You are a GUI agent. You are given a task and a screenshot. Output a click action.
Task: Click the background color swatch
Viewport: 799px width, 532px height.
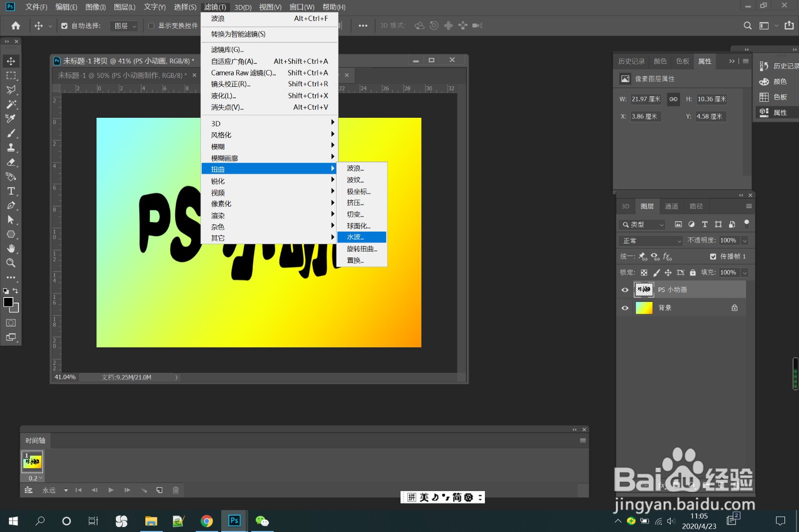pos(15,309)
